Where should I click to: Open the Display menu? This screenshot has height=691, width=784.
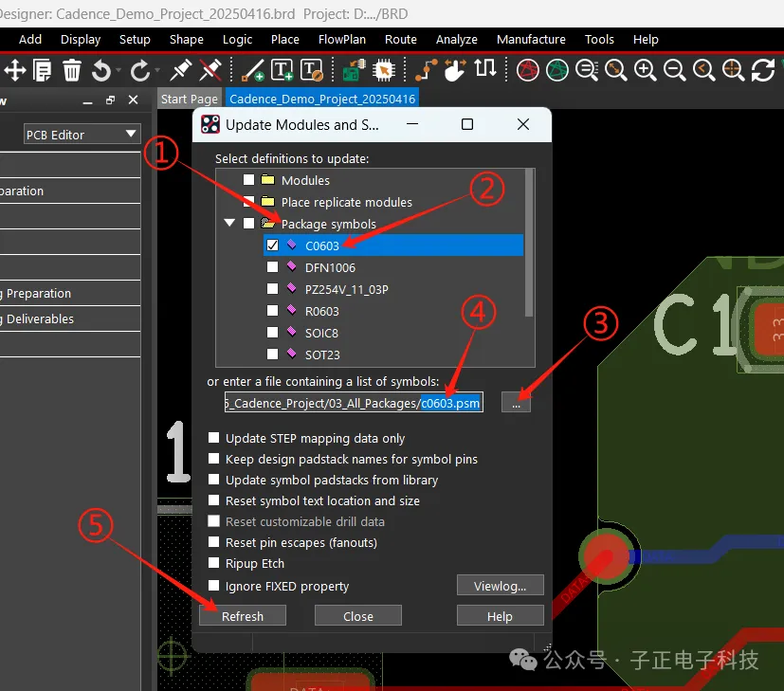(81, 40)
